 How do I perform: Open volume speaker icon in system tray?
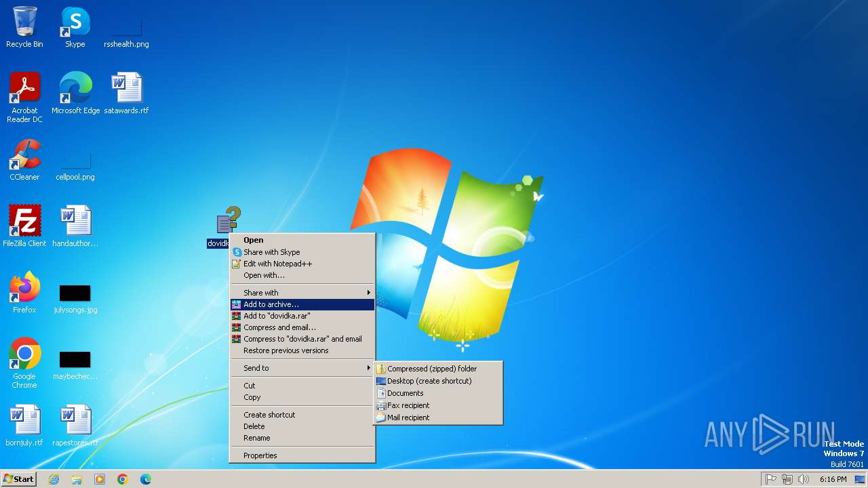coord(804,479)
